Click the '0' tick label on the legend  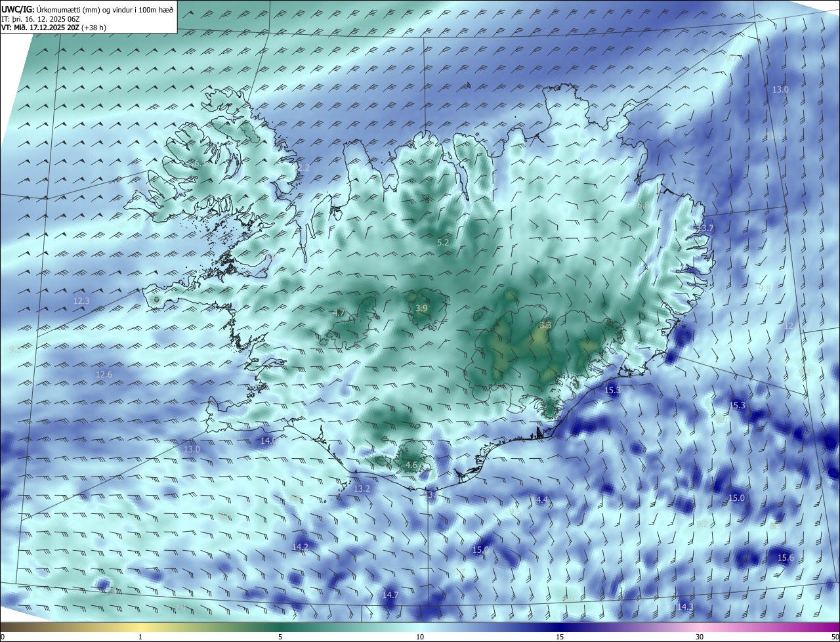click(3, 637)
